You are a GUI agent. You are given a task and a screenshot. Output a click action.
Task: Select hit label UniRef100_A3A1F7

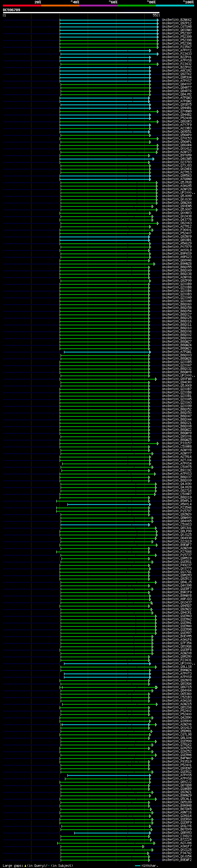(177, 846)
